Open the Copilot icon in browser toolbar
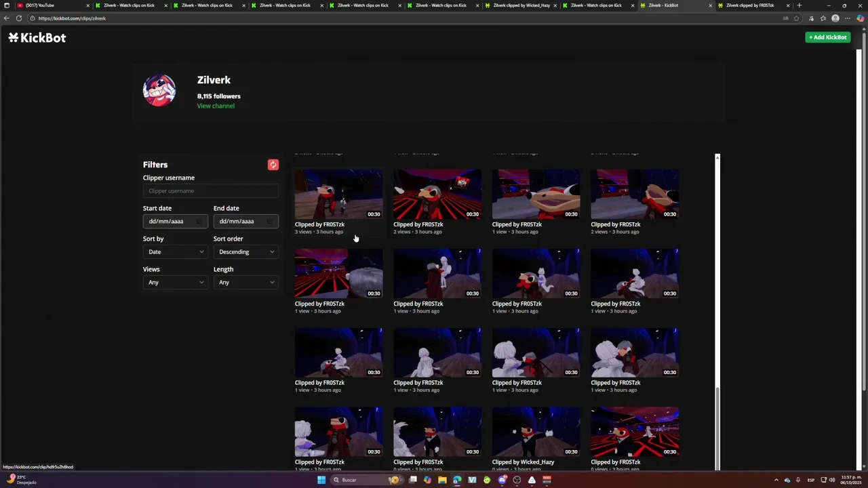 pyautogui.click(x=860, y=18)
